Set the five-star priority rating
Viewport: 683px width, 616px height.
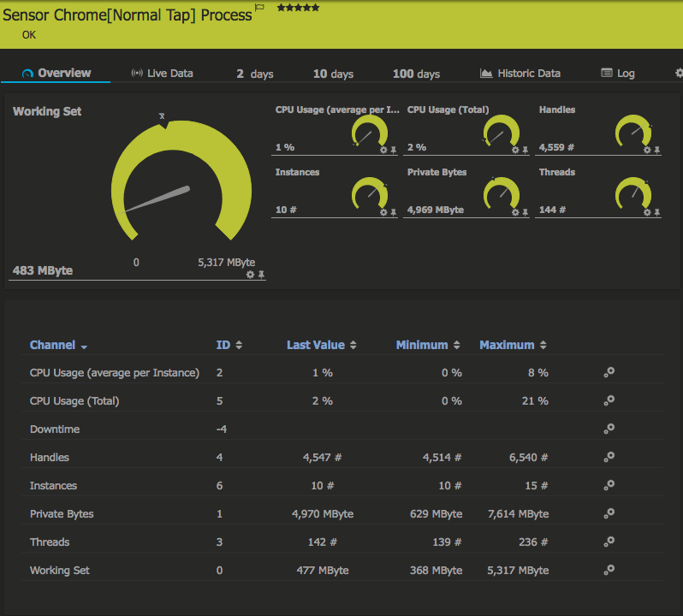click(x=299, y=8)
